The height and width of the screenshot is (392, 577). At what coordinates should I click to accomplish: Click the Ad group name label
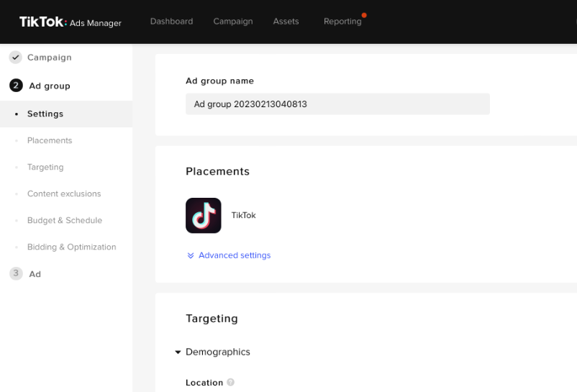219,81
